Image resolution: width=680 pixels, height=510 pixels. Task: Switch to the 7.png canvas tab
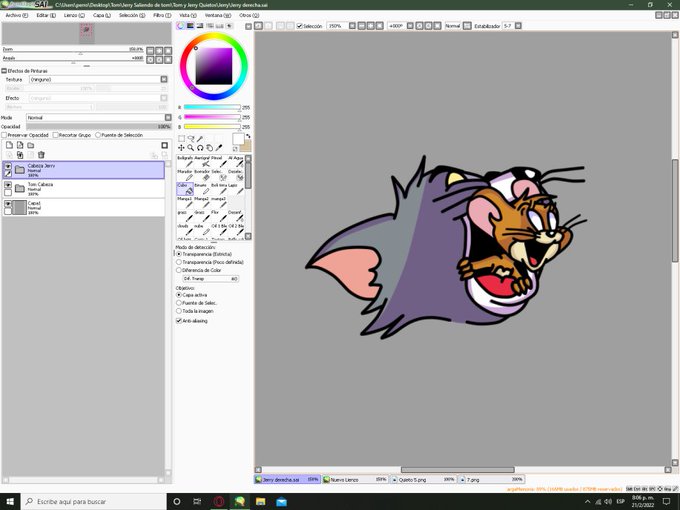(491, 480)
